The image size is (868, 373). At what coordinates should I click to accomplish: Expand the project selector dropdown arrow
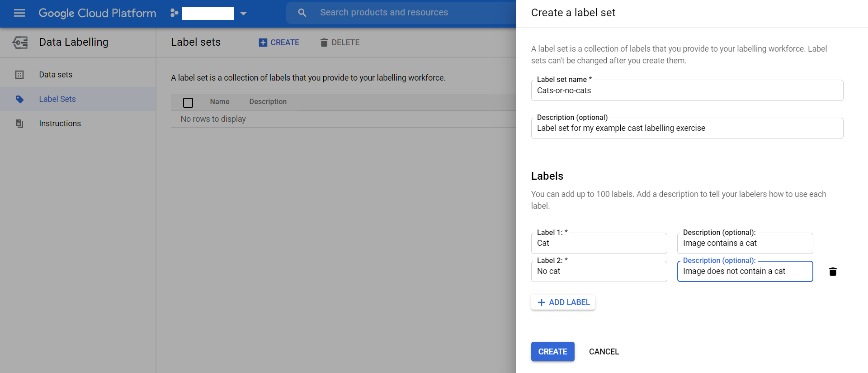(x=243, y=13)
